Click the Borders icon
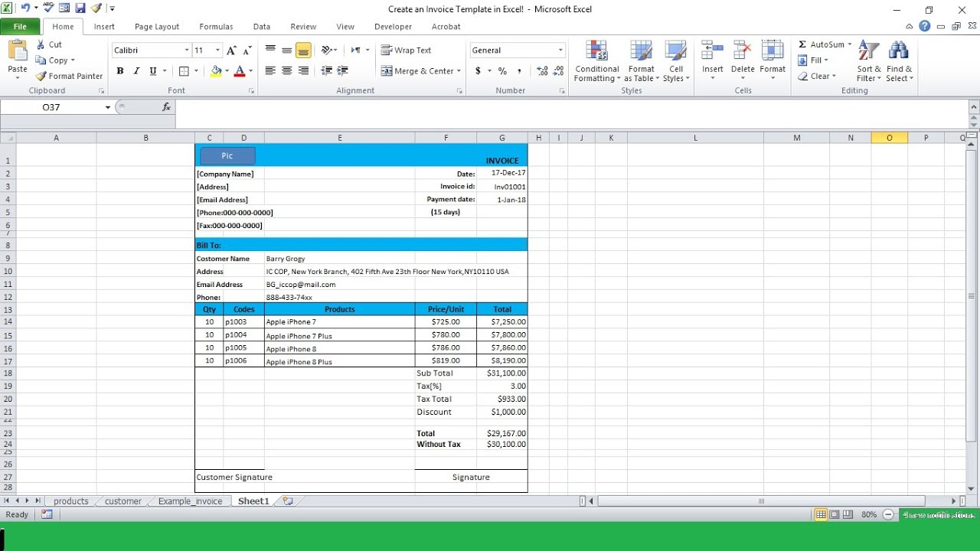This screenshot has height=551, width=980. 184,71
